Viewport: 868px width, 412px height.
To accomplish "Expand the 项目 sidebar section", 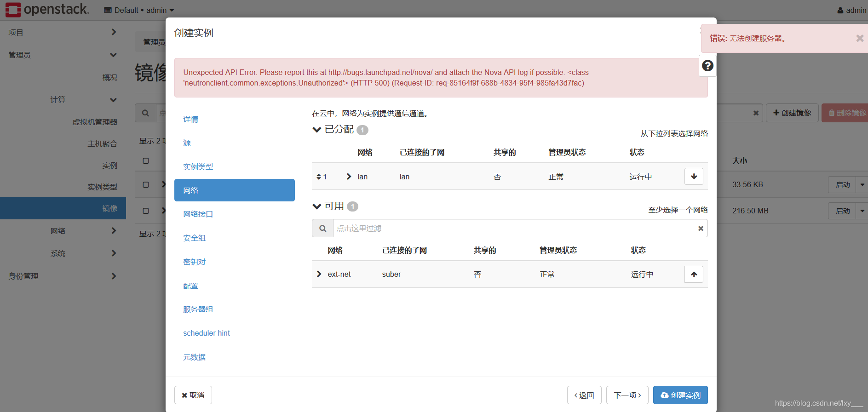I will click(x=63, y=32).
